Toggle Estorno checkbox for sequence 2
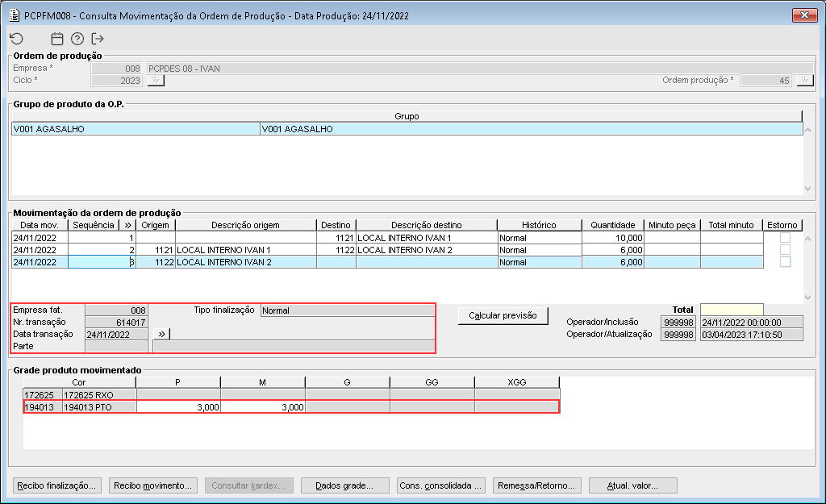Image resolution: width=826 pixels, height=504 pixels. (785, 250)
